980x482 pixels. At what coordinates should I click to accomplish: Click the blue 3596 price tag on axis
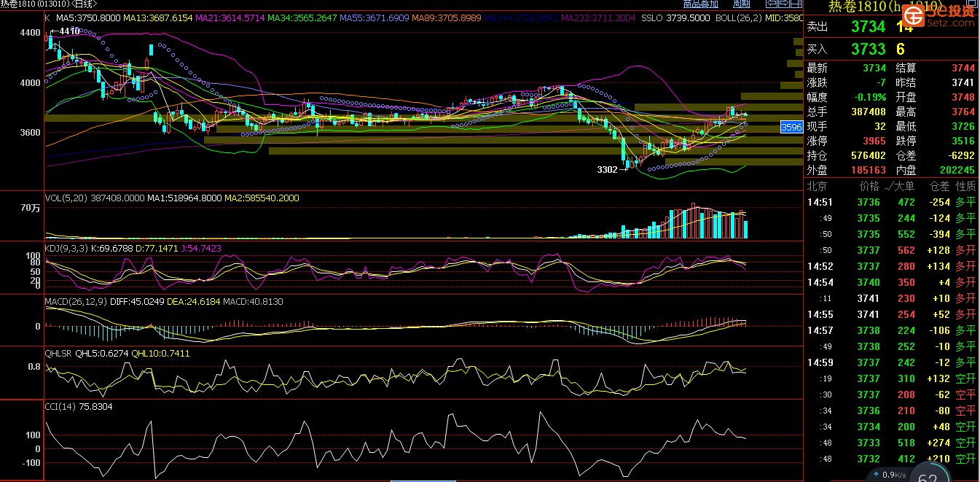click(x=791, y=127)
